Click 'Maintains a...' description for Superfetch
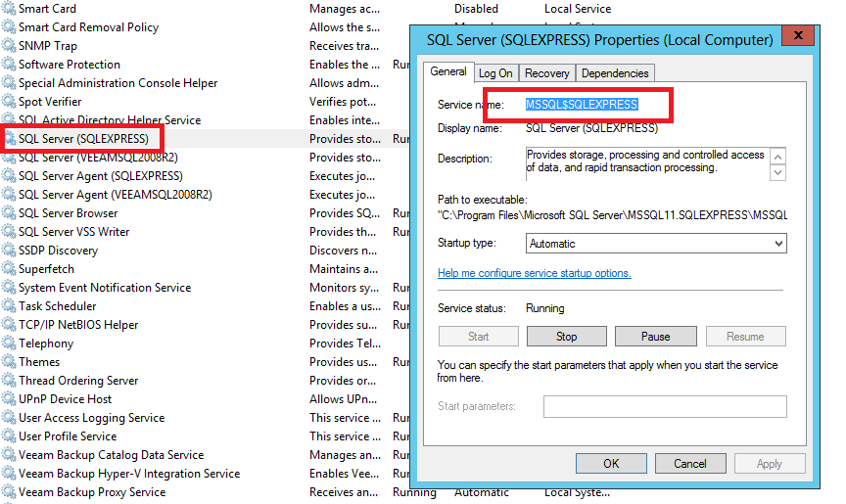Image resolution: width=846 pixels, height=504 pixels. [x=344, y=269]
